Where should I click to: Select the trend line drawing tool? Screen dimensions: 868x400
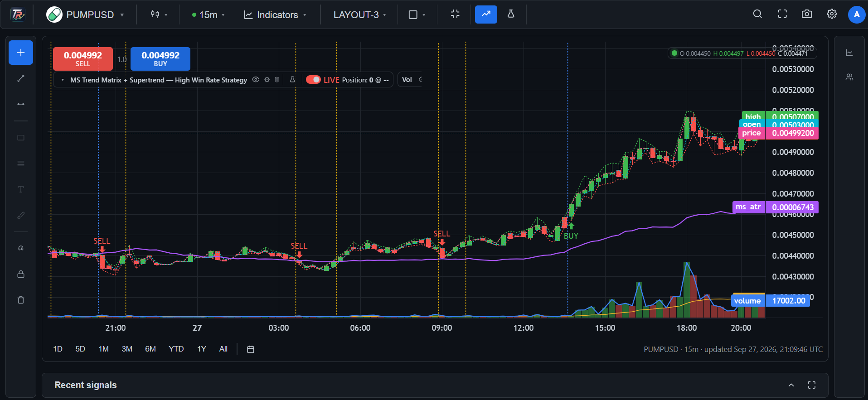[21, 78]
